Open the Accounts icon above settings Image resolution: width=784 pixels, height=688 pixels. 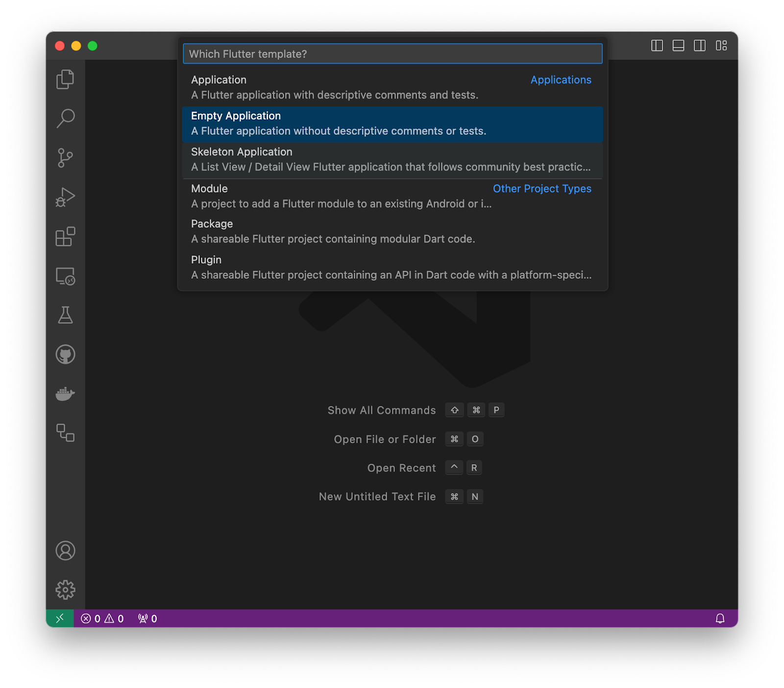66,550
